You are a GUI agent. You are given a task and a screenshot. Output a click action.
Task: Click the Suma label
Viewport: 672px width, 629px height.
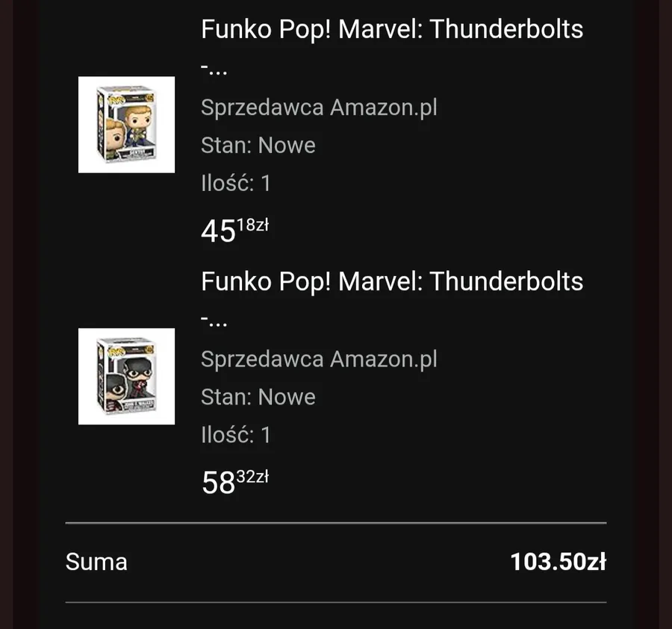pos(96,562)
